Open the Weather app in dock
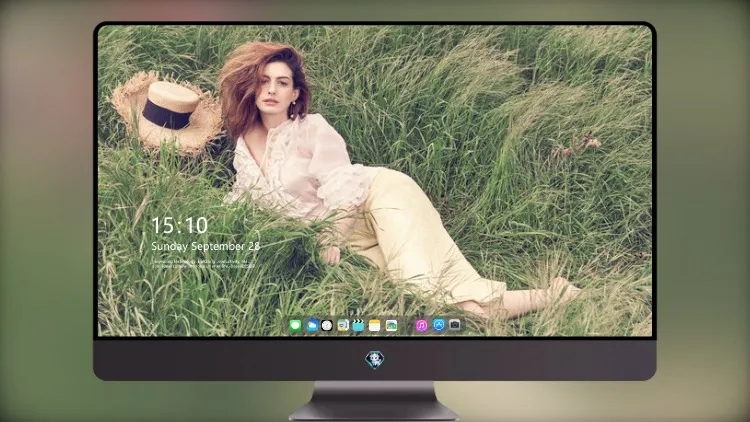This screenshot has width=750, height=422. [312, 326]
